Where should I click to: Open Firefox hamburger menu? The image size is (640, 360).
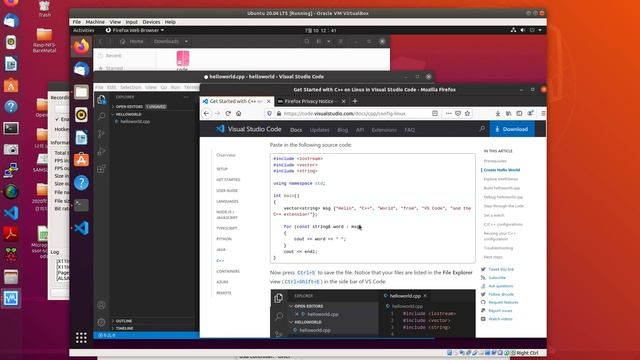543,113
